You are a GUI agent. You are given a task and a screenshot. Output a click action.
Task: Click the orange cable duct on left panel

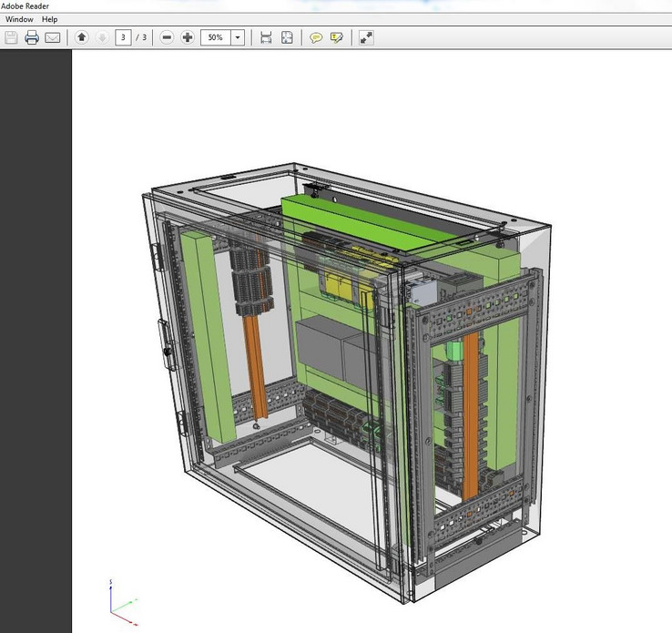click(x=255, y=360)
